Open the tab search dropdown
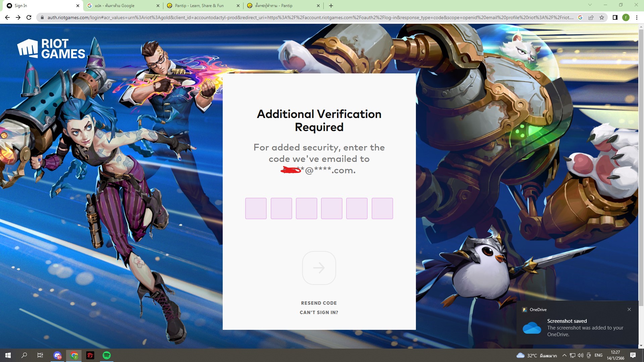644x362 pixels. coord(590,5)
